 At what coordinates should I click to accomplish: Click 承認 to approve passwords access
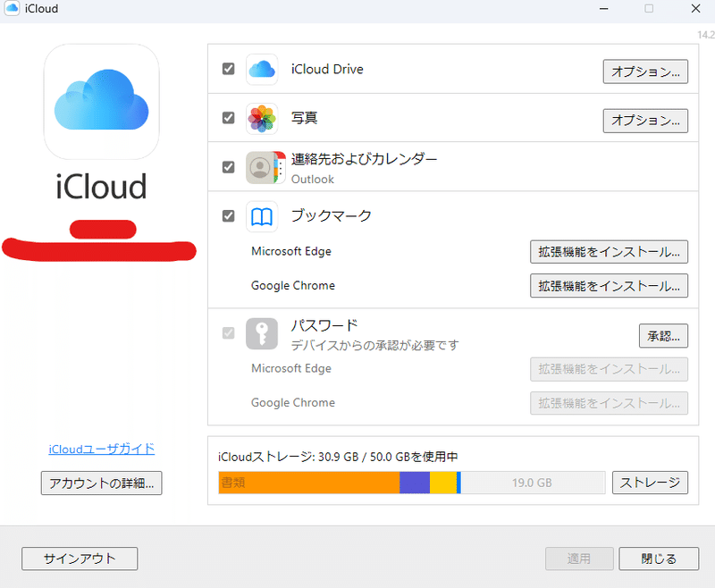pyautogui.click(x=663, y=335)
